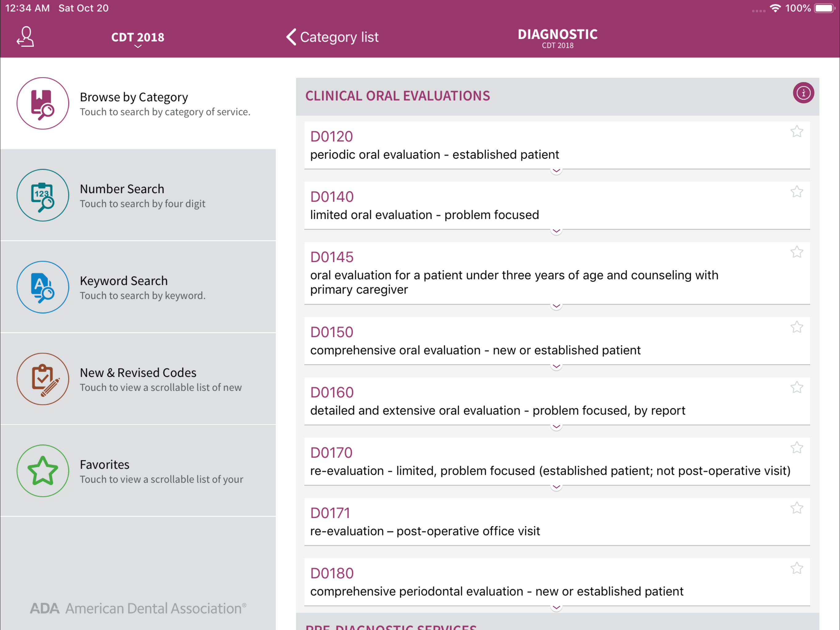Tap the DIAGNOSTIC page title

click(x=557, y=34)
